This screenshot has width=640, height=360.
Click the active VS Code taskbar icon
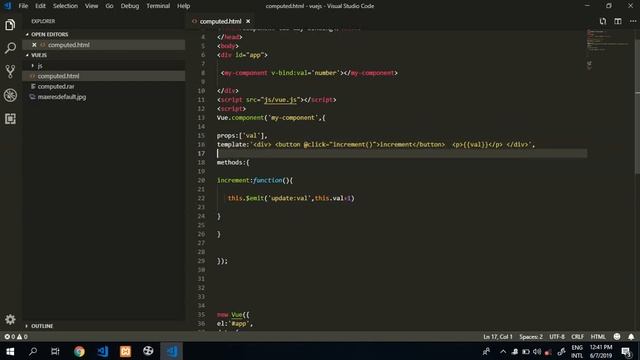click(171, 351)
